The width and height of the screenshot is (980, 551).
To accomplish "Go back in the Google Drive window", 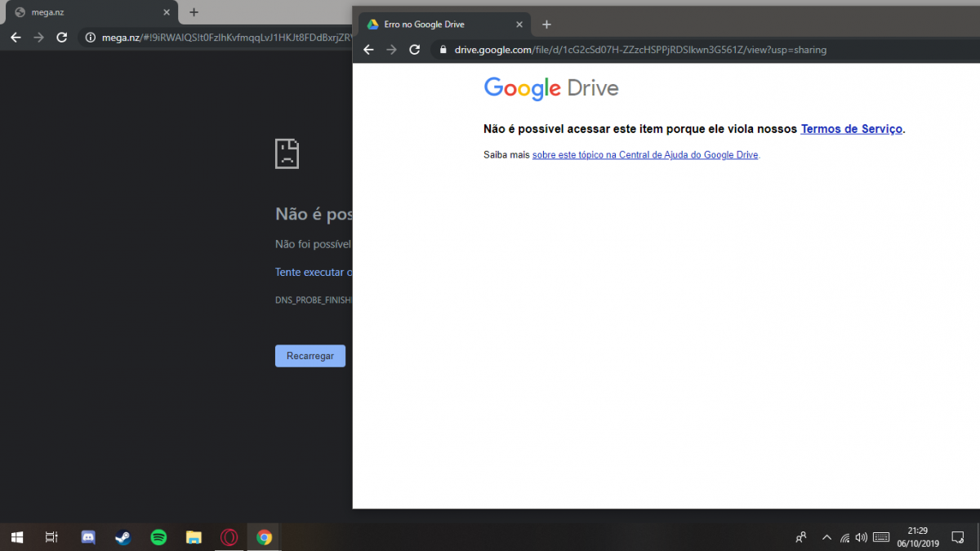I will [368, 50].
